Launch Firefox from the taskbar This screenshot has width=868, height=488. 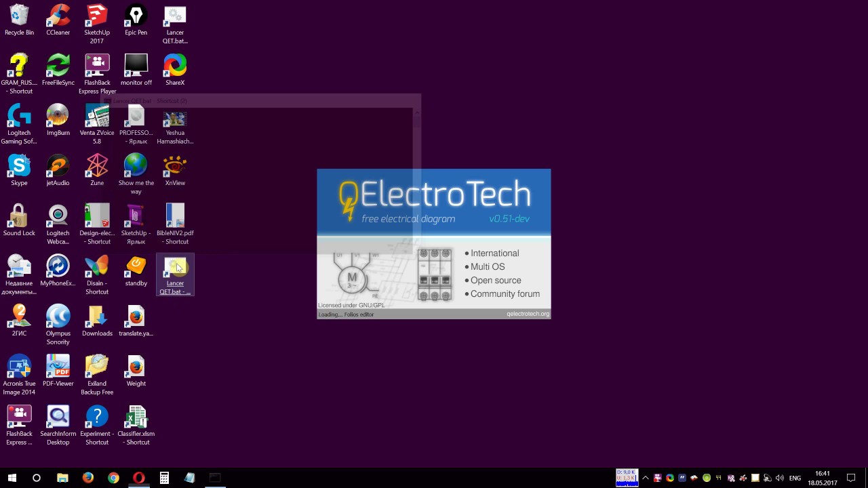tap(87, 478)
